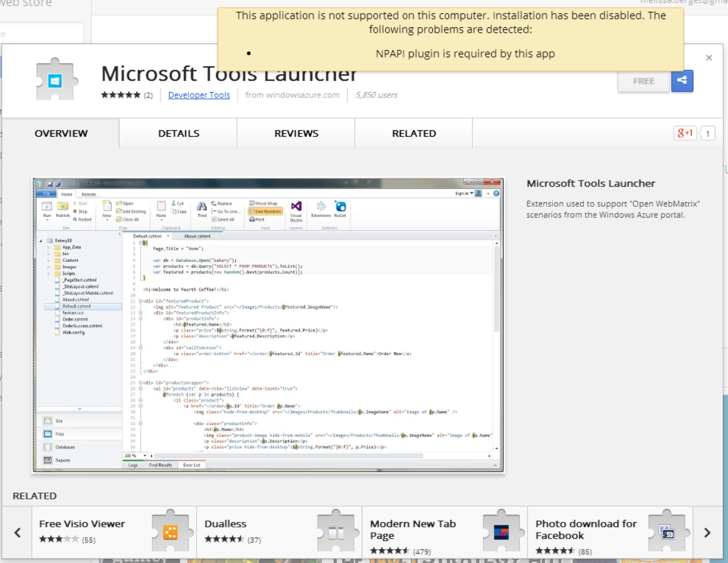728x563 pixels.
Task: Go to next related extensions
Action: click(707, 533)
